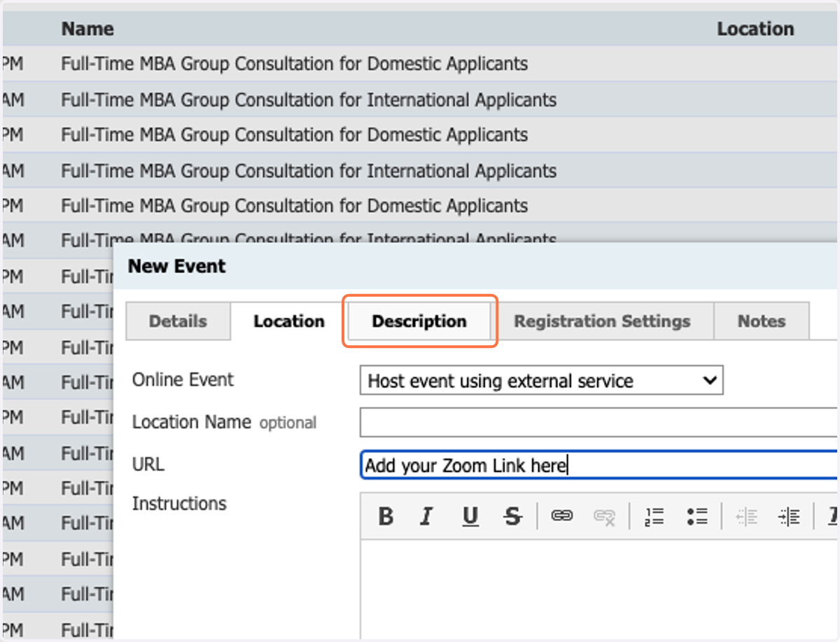Increase indent in Instructions editor

pyautogui.click(x=789, y=517)
